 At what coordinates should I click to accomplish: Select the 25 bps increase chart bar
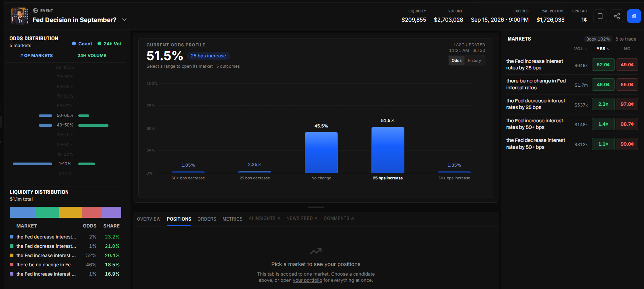tap(388, 150)
